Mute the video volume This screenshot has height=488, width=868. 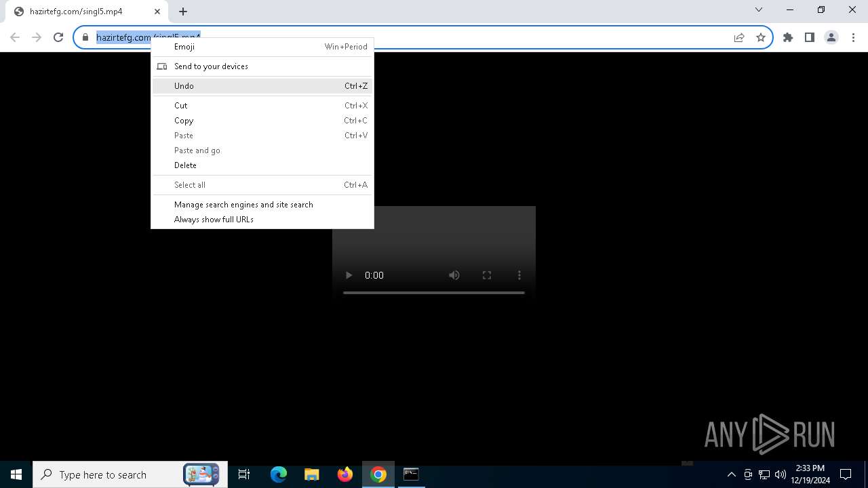454,275
